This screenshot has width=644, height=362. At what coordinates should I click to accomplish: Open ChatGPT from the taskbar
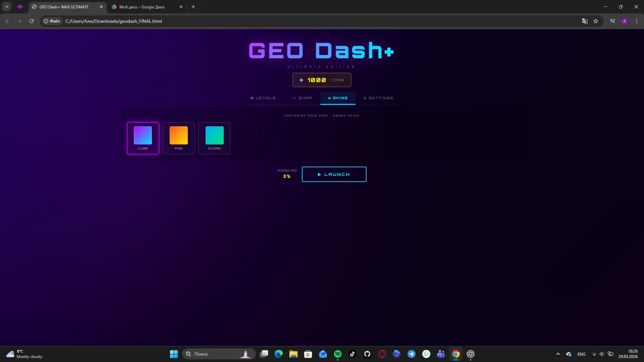click(470, 354)
